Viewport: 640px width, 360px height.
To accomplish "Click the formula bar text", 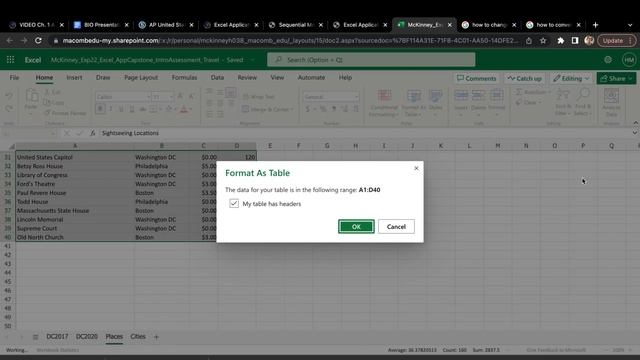I will (x=130, y=133).
